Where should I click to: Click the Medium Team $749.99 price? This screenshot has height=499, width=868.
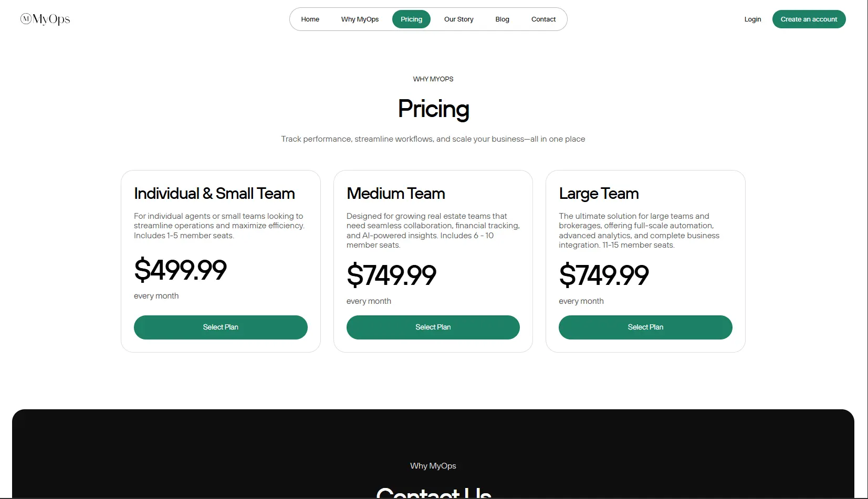(391, 275)
